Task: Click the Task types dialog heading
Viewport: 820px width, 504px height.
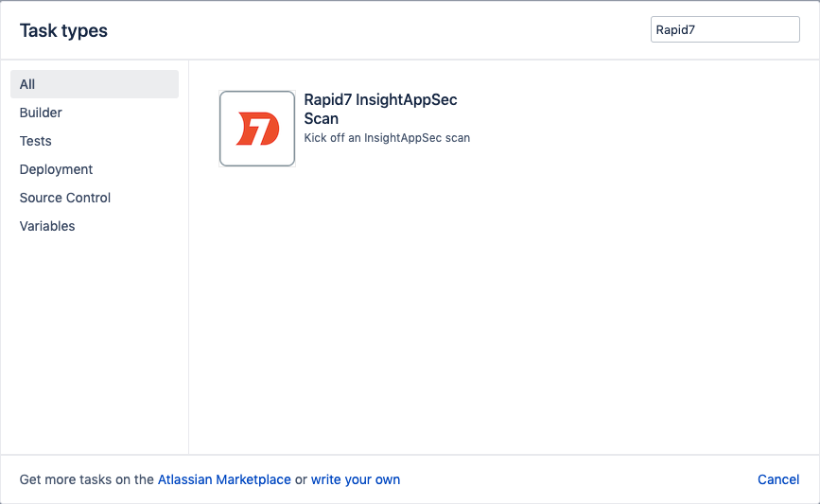Action: [x=63, y=31]
